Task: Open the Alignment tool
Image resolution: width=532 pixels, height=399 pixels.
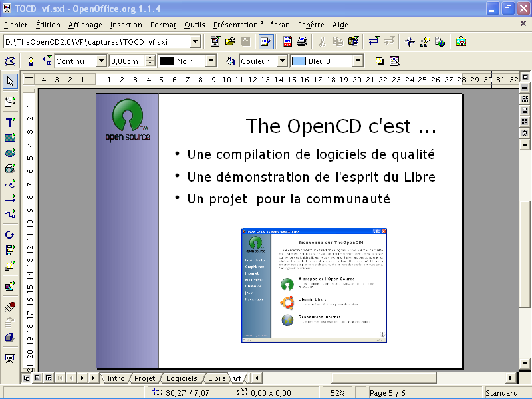Action: tap(10, 250)
